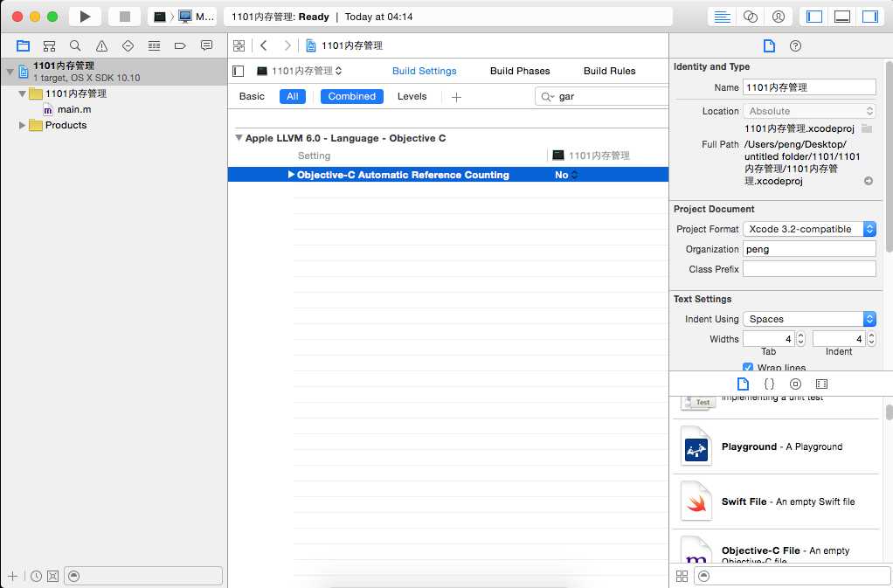The image size is (893, 588).
Task: Expand the Products folder
Action: [22, 125]
